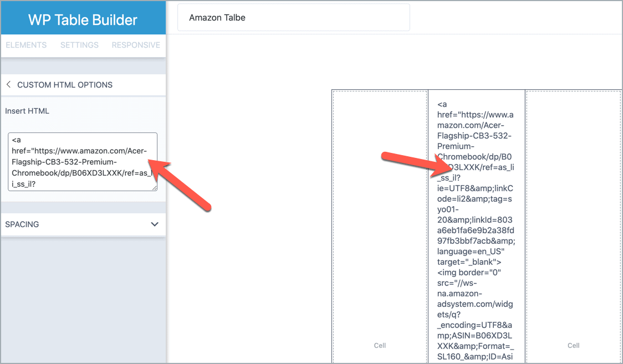
Task: Open the SPACING options panel
Action: (x=83, y=224)
